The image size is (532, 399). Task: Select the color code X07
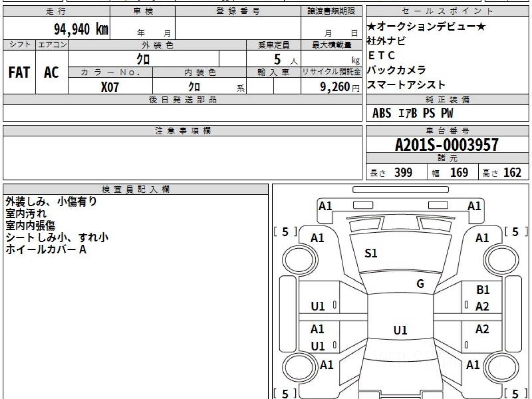110,86
